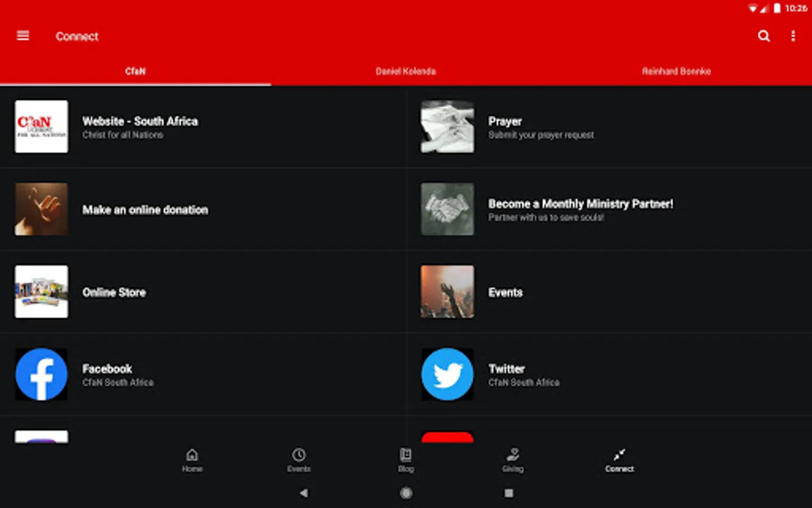Click the Twitter bird icon
The height and width of the screenshot is (508, 812).
(x=448, y=374)
